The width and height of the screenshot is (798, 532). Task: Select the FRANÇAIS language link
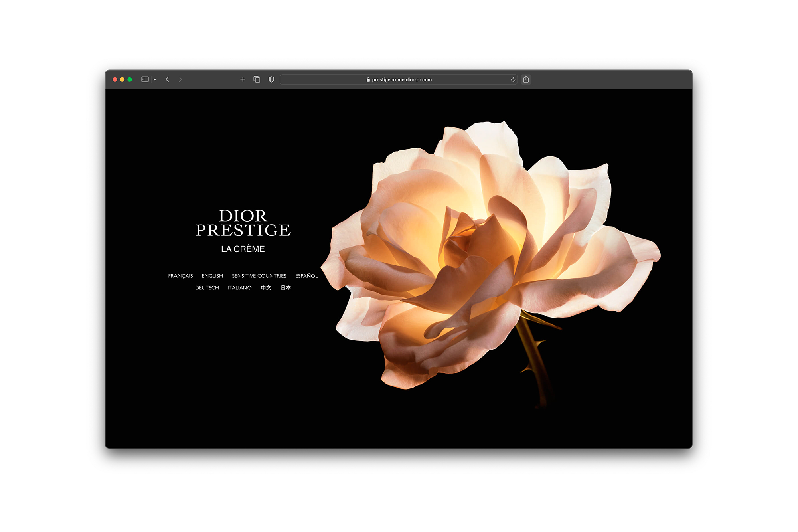click(180, 276)
